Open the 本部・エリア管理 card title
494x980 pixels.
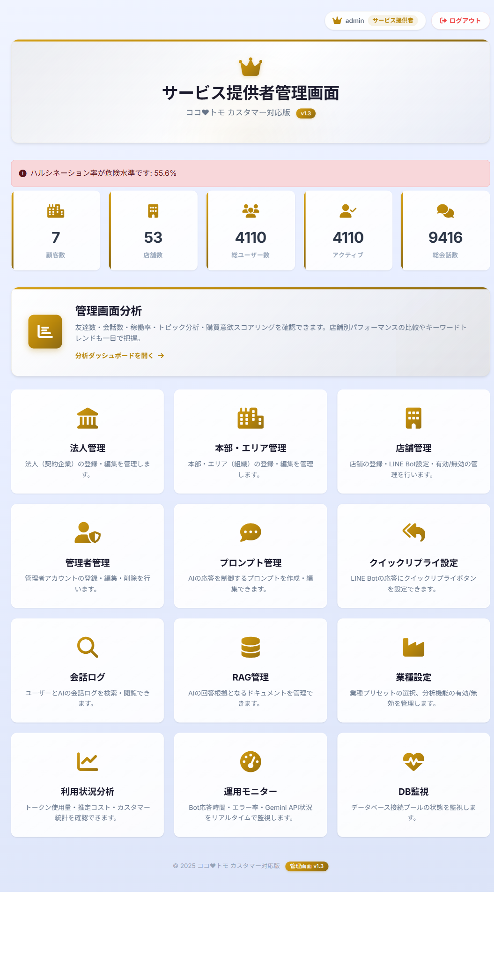(x=251, y=448)
